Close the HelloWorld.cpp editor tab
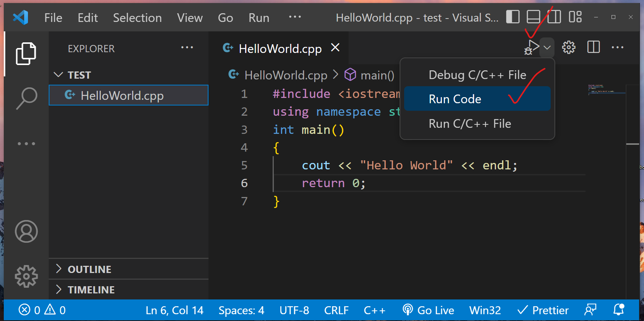Screen dimensions: 644x321 pyautogui.click(x=335, y=48)
